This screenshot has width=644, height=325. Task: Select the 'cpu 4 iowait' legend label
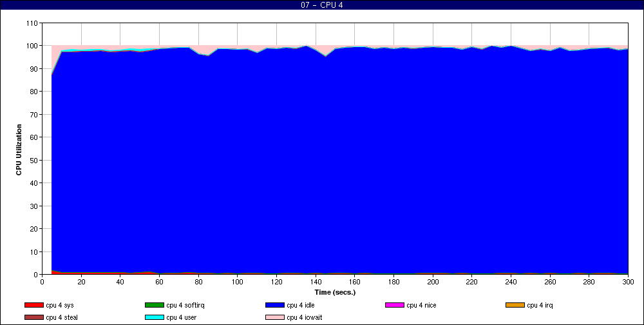tap(305, 317)
